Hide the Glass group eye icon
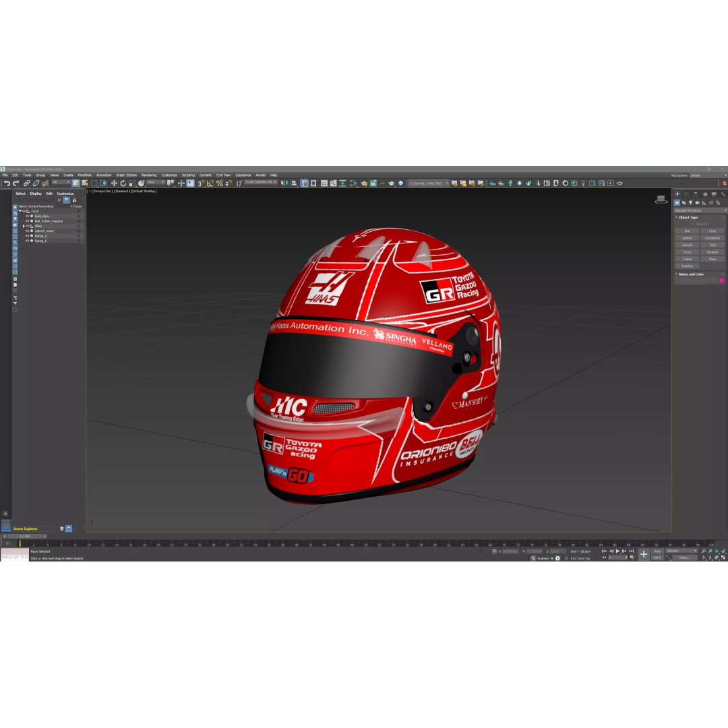The height and width of the screenshot is (728, 728). [x=27, y=226]
